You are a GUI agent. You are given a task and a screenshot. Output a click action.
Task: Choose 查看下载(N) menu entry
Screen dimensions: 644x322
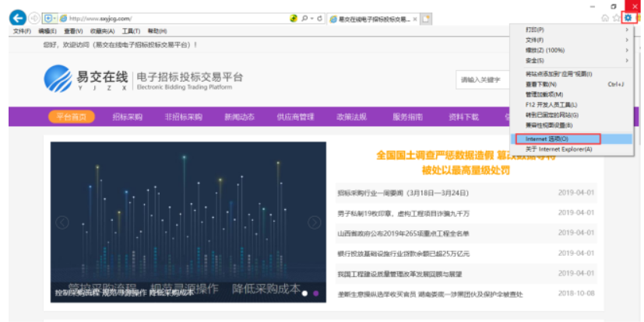coord(572,85)
